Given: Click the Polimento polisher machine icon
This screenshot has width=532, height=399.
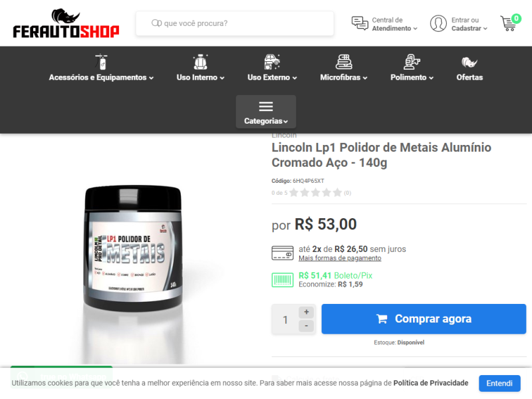Looking at the screenshot, I should [412, 62].
